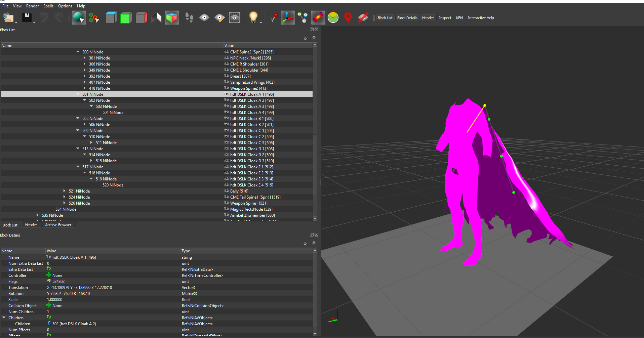Viewport: 644px width, 338px height.
Task: Toggle the perspective colored cube view
Action: click(x=172, y=17)
